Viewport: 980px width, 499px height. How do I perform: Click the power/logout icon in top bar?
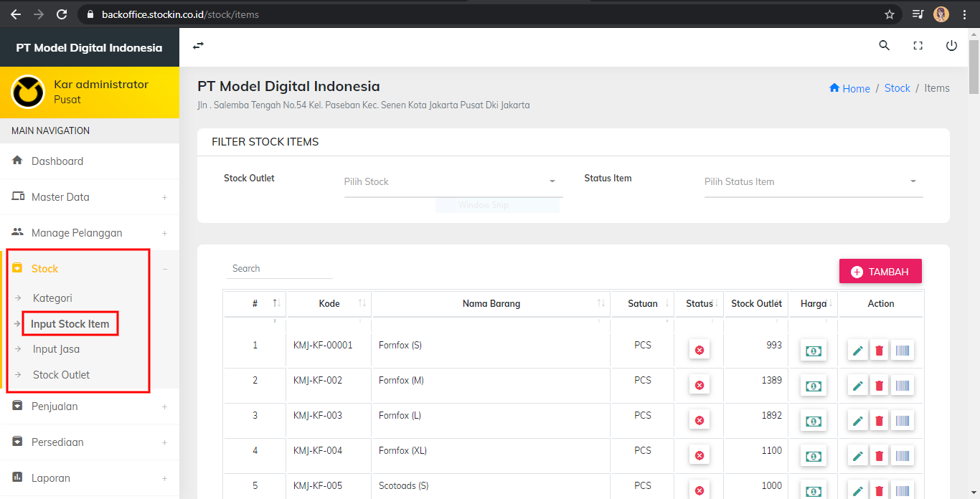[951, 45]
